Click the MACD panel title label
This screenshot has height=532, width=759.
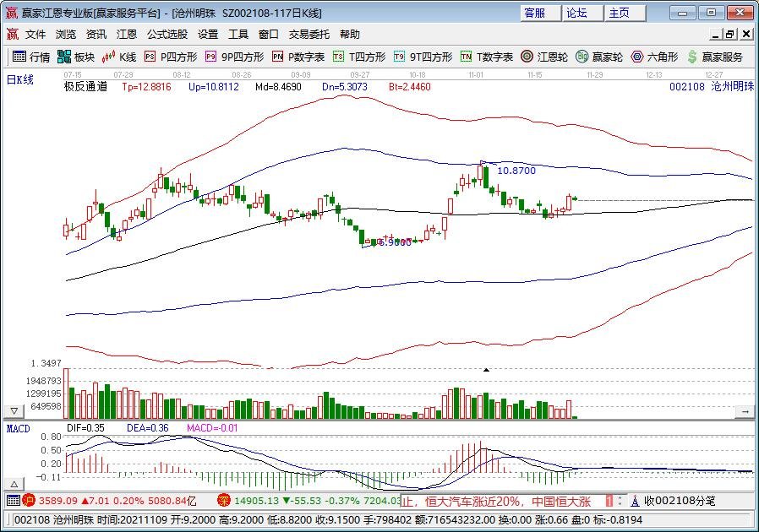pos(18,428)
